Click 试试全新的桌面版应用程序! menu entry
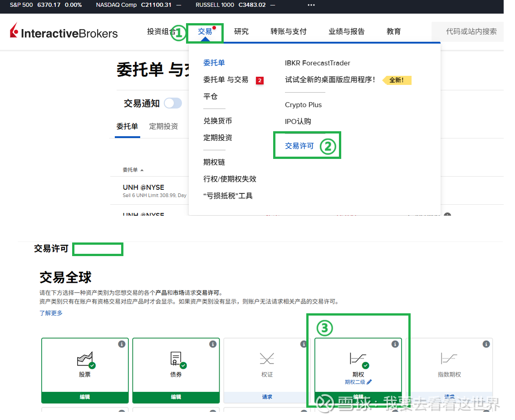 coord(330,80)
